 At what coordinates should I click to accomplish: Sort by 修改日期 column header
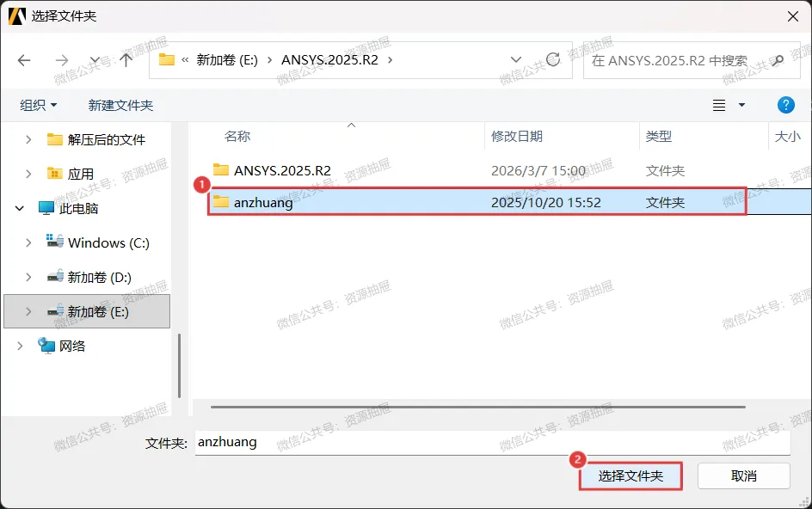click(516, 136)
